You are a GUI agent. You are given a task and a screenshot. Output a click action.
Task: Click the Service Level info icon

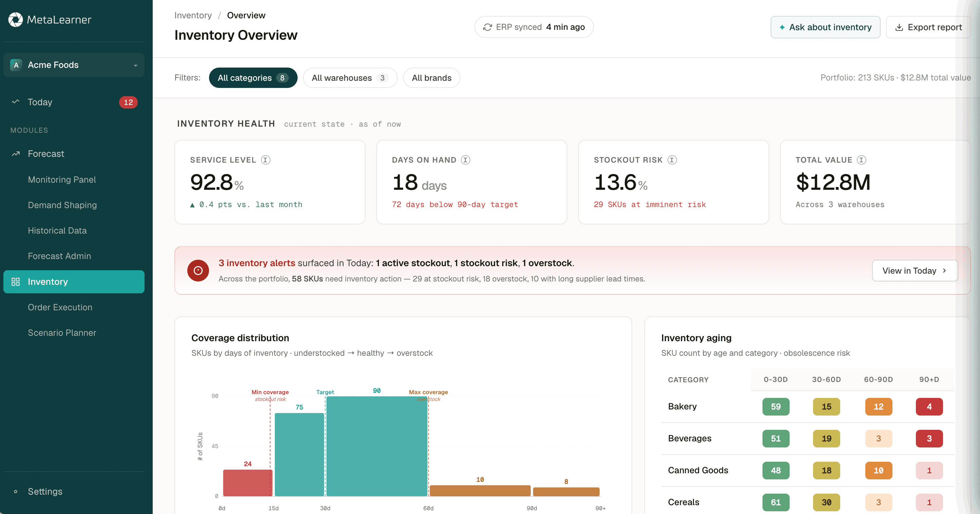[x=266, y=160]
